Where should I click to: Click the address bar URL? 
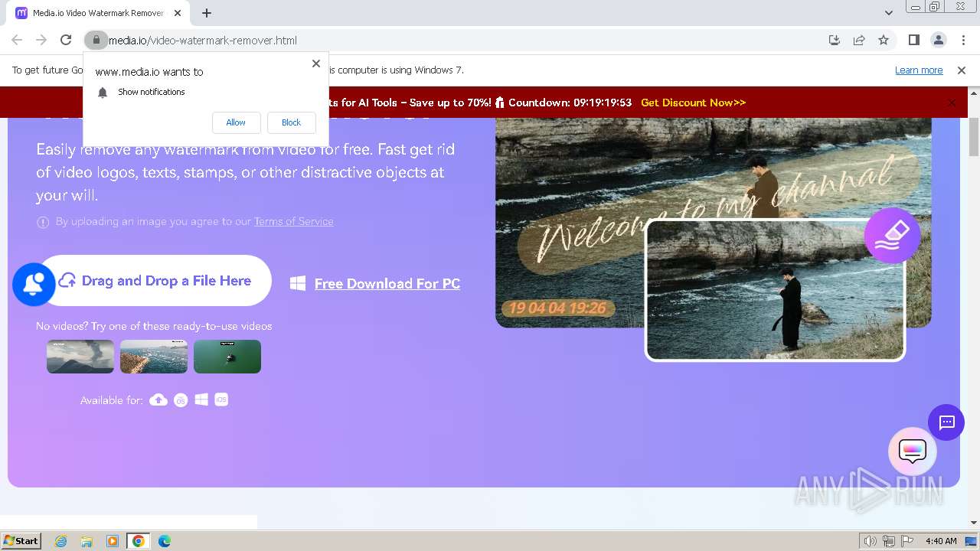[x=203, y=41]
